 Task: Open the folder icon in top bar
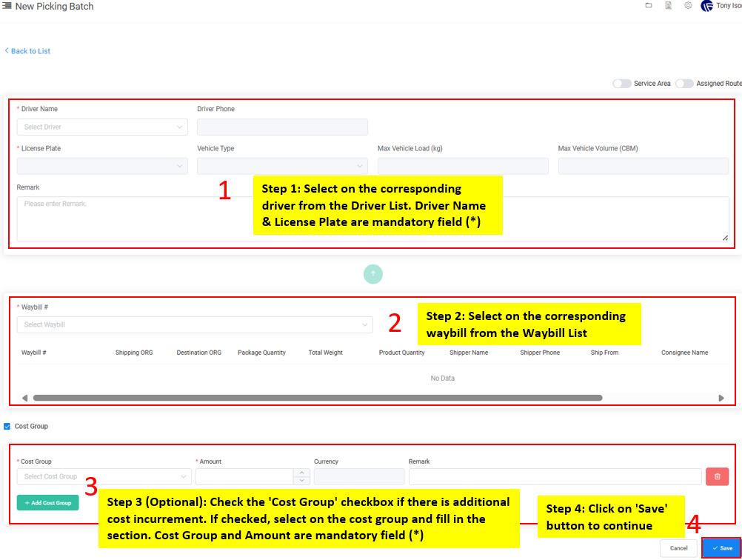[x=648, y=5]
